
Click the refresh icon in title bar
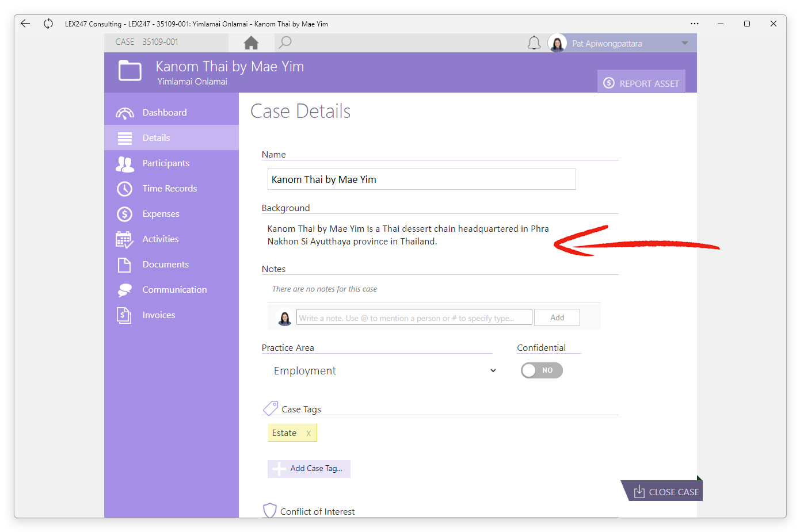[x=48, y=24]
